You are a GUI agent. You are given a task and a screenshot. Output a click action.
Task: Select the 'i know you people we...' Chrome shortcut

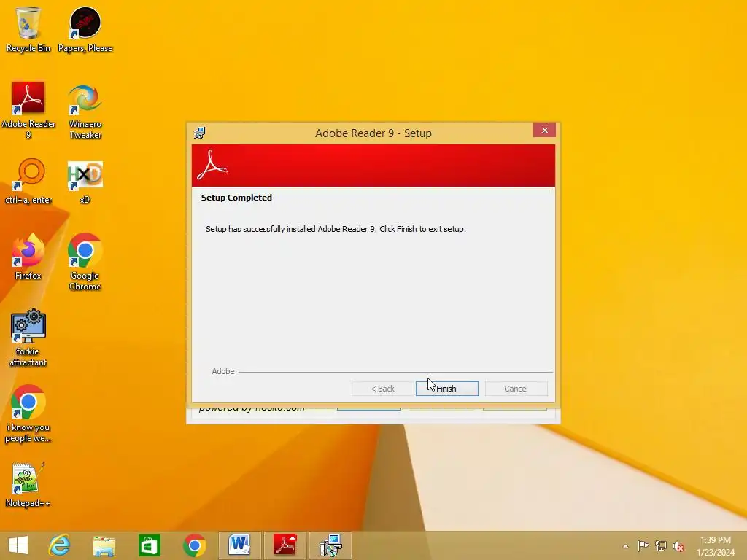28,414
